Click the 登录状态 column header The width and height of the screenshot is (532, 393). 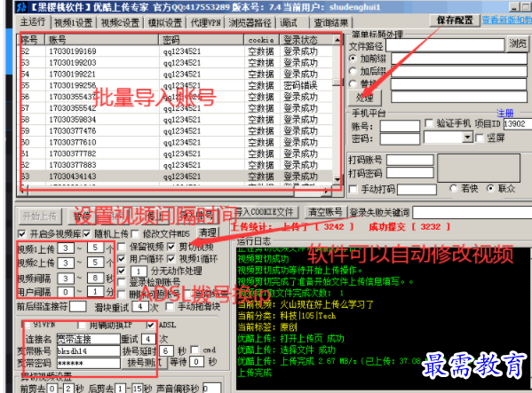click(306, 40)
